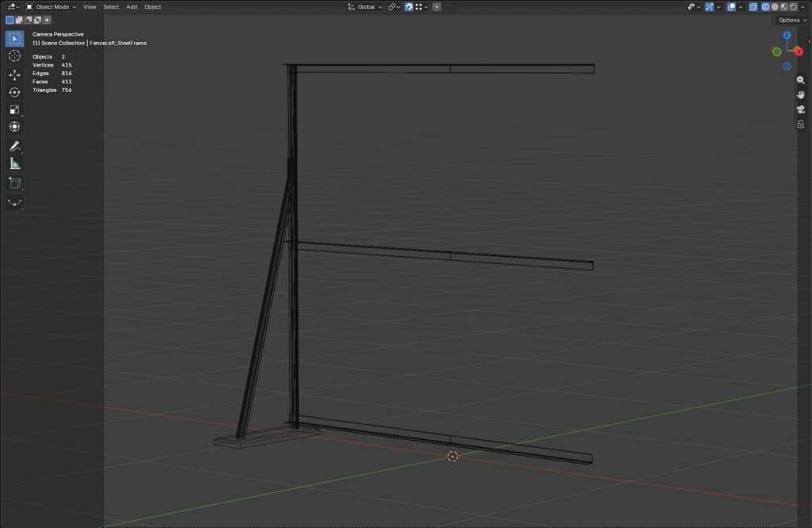
Task: Set selection mode to extend selection
Action: click(x=19, y=20)
